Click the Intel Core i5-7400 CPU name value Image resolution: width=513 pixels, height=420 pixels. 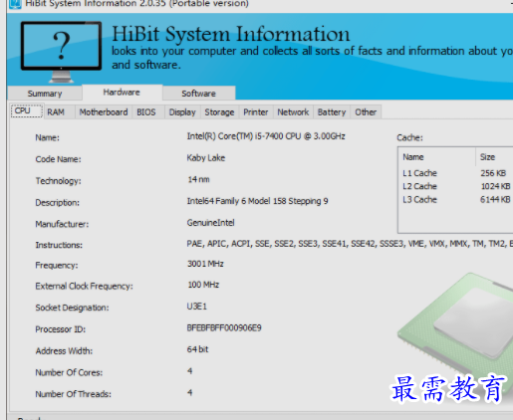pos(266,136)
